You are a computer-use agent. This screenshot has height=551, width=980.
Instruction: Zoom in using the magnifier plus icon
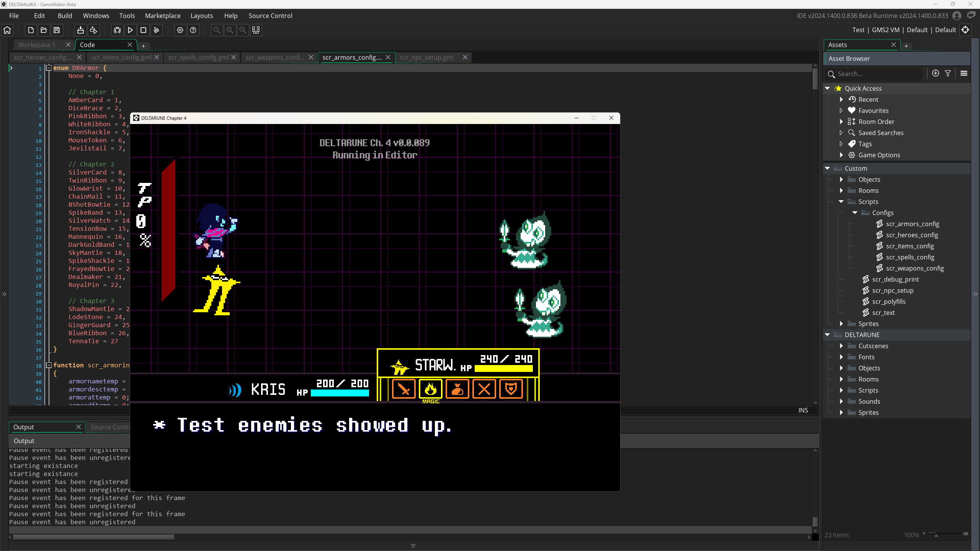pyautogui.click(x=243, y=30)
